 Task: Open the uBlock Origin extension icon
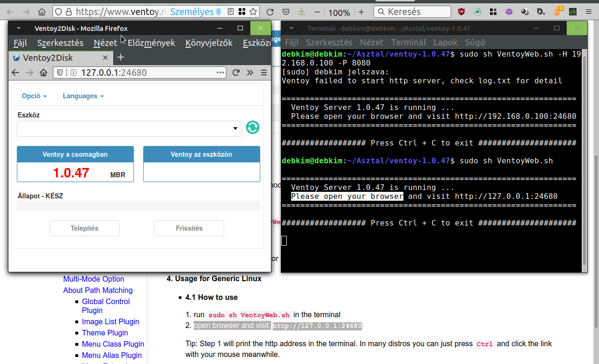point(461,12)
